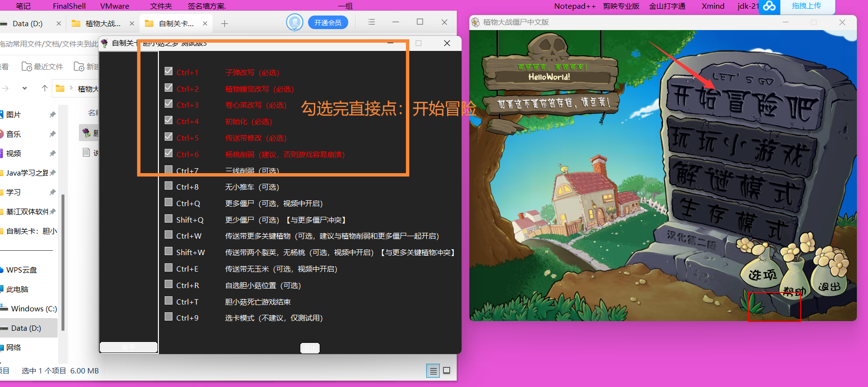This screenshot has width=868, height=387.
Task: Switch explorer to large thumbnail view
Action: click(447, 371)
